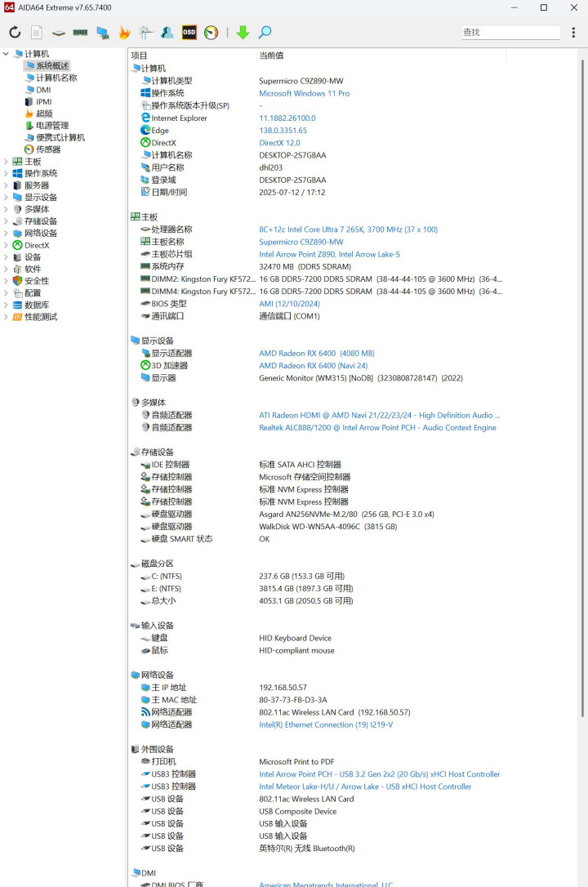Viewport: 588px width, 887px height.
Task: Click the AIDA64 title bar app icon
Action: 8,7
